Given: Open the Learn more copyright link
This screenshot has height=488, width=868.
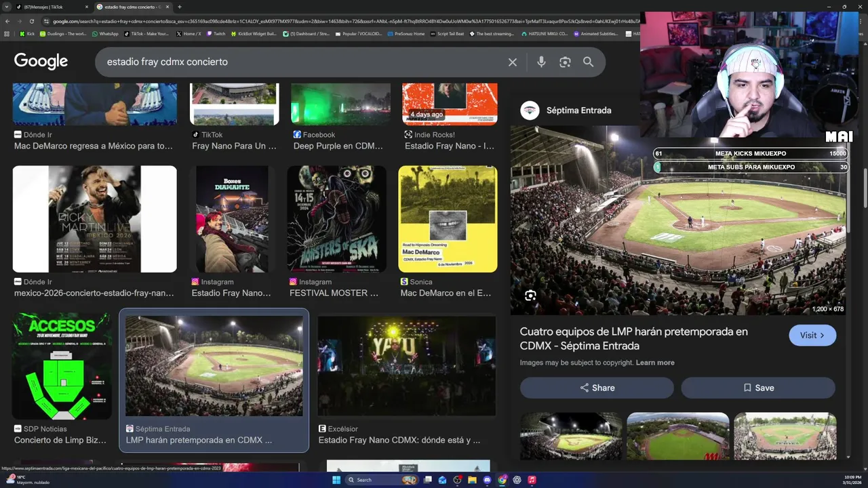Looking at the screenshot, I should pos(655,363).
